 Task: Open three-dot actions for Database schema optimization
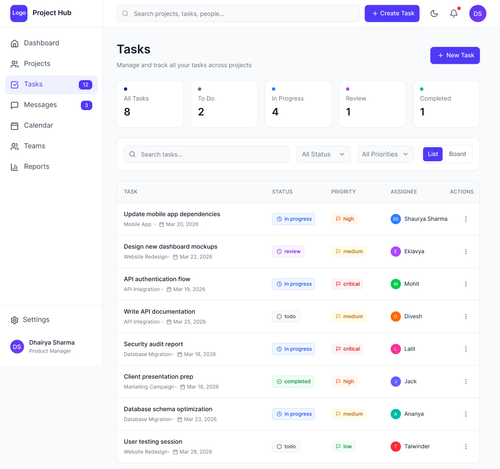tap(466, 414)
